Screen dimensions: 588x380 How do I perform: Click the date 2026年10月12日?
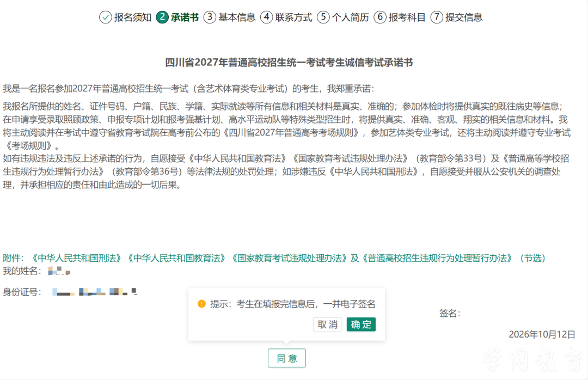tap(542, 334)
